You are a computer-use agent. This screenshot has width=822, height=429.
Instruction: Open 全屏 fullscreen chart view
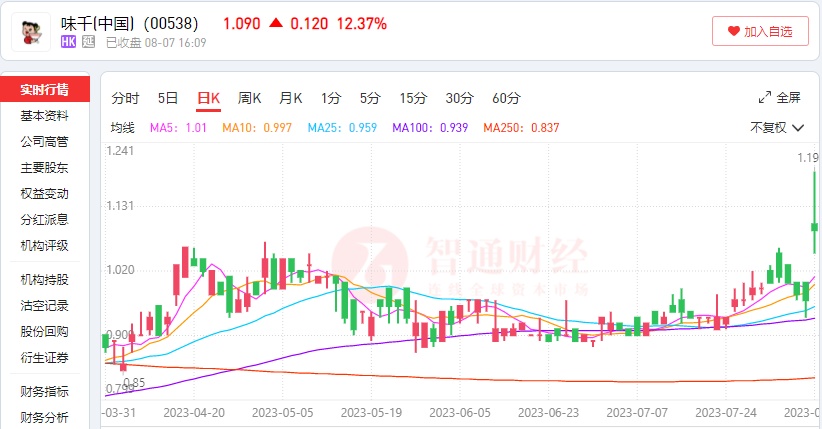[780, 98]
